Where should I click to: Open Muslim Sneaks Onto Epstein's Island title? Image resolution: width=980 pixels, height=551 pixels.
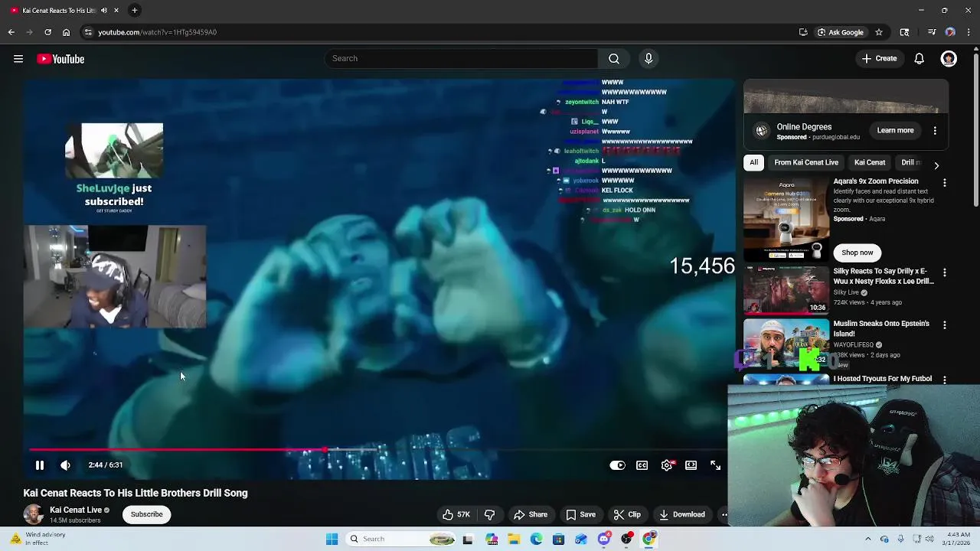881,328
